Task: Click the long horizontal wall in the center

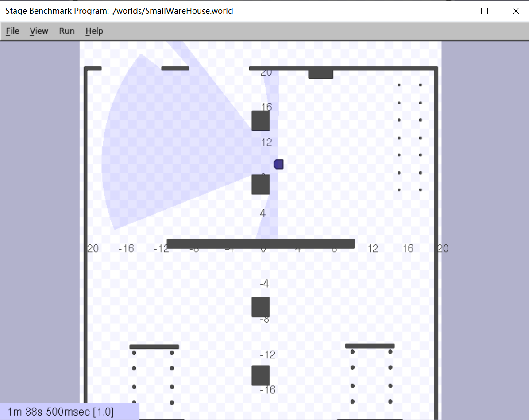Action: [261, 244]
